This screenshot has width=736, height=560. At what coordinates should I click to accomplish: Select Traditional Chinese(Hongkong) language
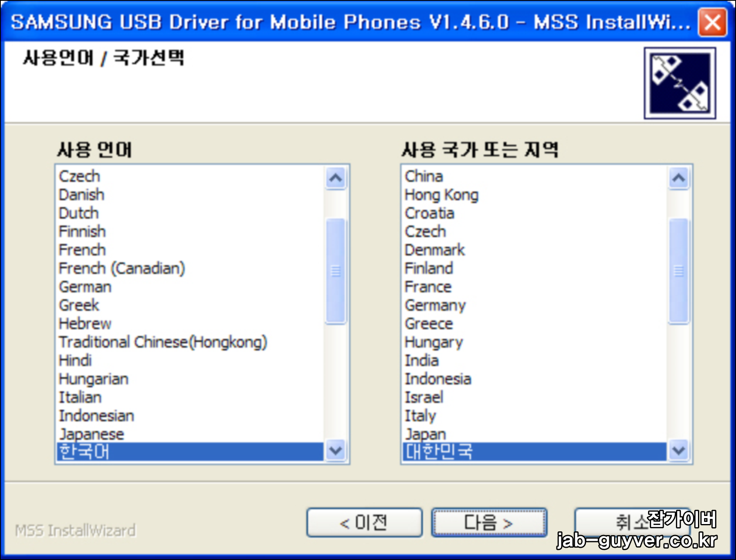(191, 342)
